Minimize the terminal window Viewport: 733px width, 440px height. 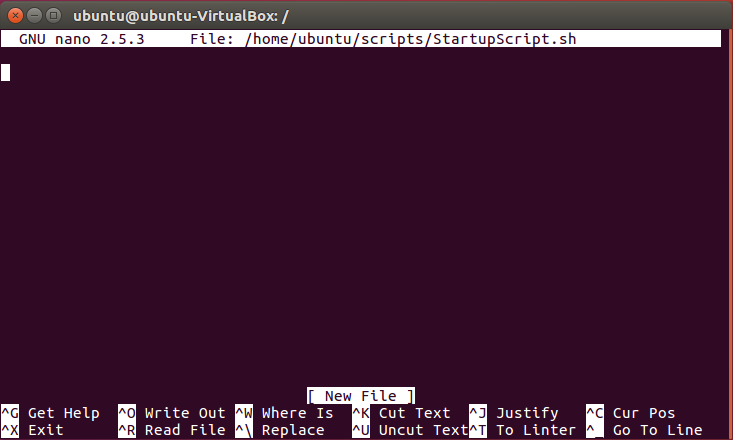[x=35, y=15]
